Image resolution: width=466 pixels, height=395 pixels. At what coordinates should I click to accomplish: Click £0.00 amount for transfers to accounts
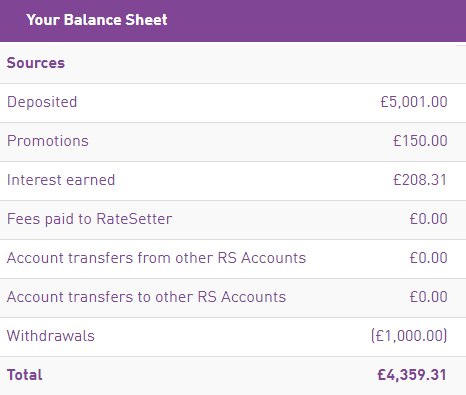click(x=428, y=297)
